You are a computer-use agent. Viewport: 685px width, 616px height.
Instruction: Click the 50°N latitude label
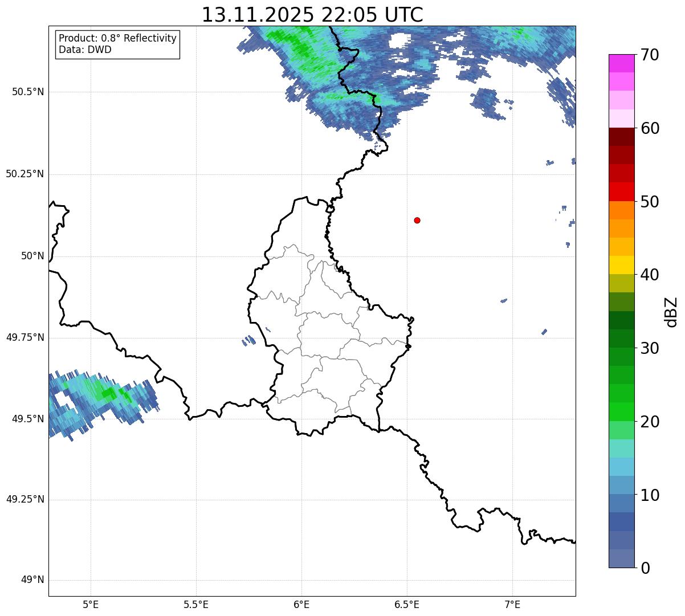coord(32,256)
